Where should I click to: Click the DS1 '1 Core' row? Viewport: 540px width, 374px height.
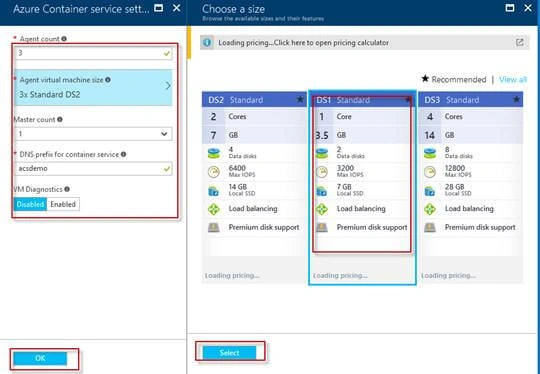pyautogui.click(x=362, y=117)
